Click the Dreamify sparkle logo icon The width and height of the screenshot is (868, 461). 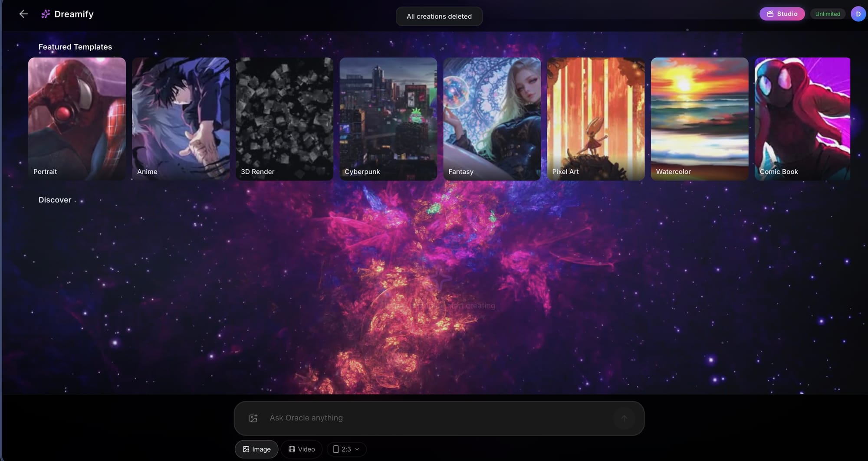point(46,14)
